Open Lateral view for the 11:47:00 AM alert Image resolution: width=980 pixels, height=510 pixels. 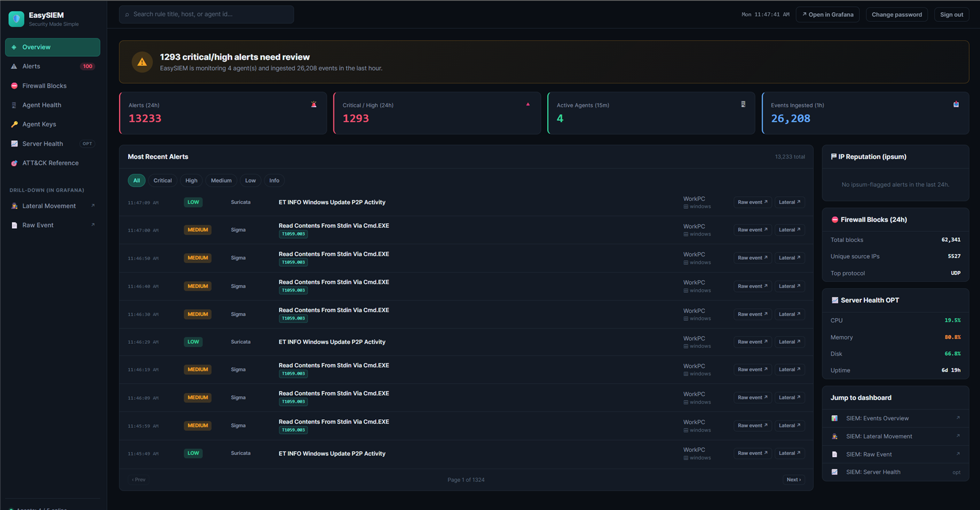pyautogui.click(x=789, y=230)
